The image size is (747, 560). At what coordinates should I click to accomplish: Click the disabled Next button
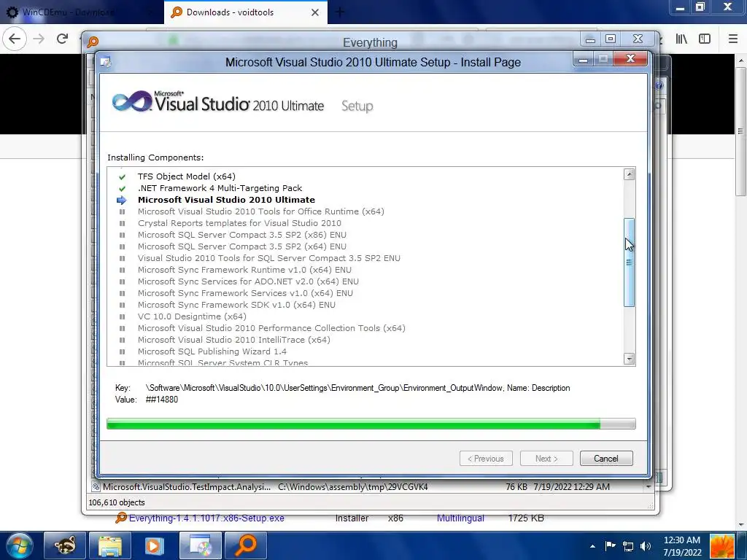tap(546, 458)
